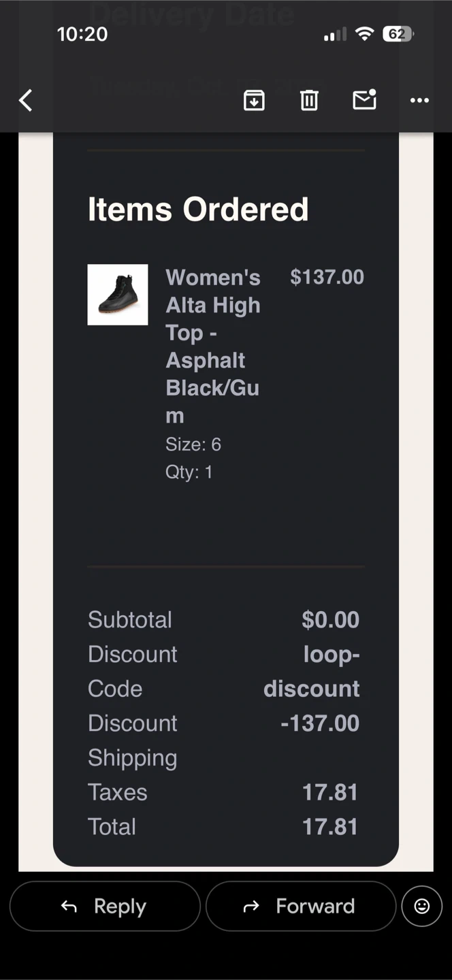452x980 pixels.
Task: Tap the Size: 6 detail line
Action: 193,444
